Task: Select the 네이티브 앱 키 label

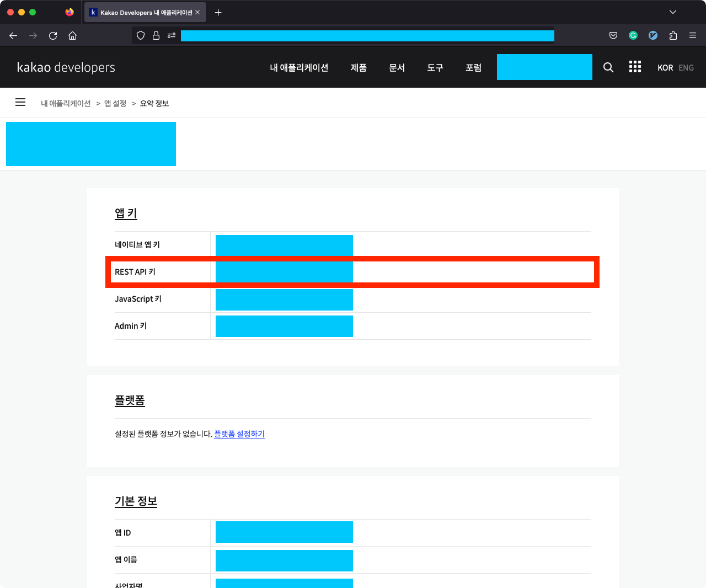Action: pyautogui.click(x=137, y=244)
